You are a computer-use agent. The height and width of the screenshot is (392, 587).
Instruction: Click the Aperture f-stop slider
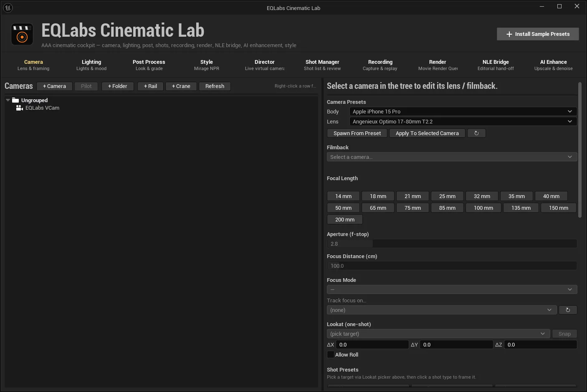452,244
